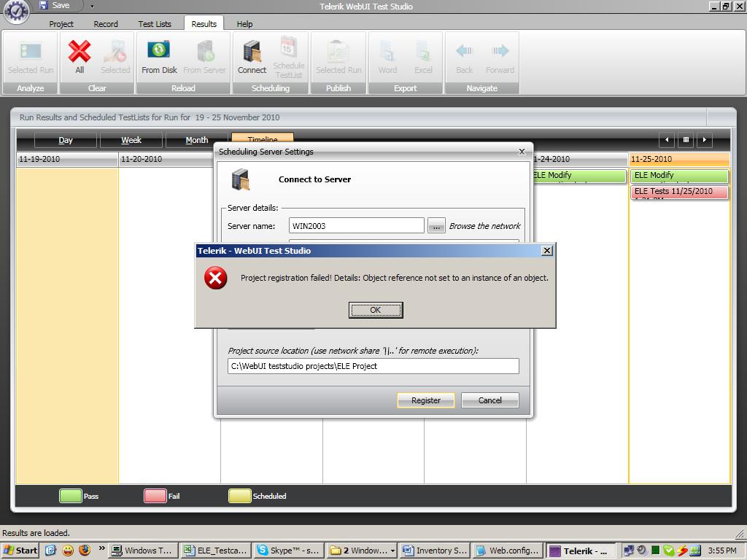
Task: Select the Results ribbon tab
Action: pos(204,24)
